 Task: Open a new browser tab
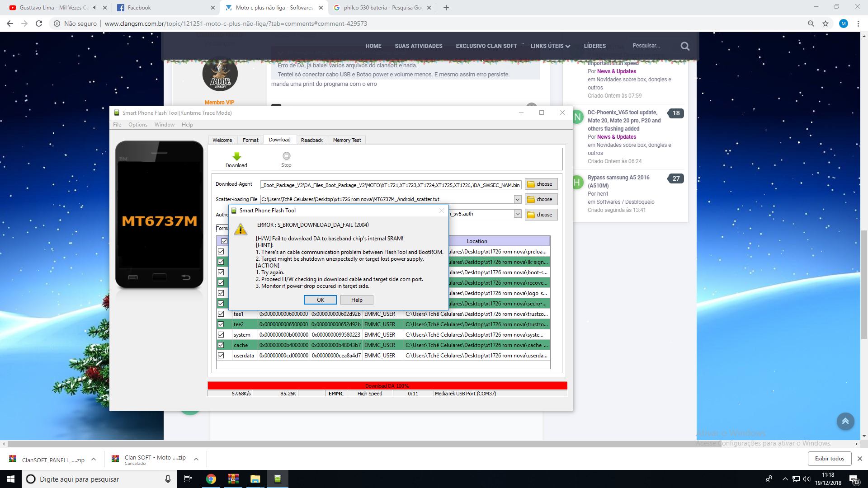tap(446, 8)
